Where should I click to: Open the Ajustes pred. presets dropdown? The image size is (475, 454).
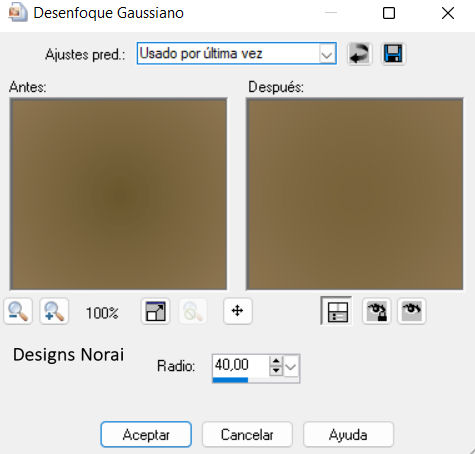pos(236,53)
